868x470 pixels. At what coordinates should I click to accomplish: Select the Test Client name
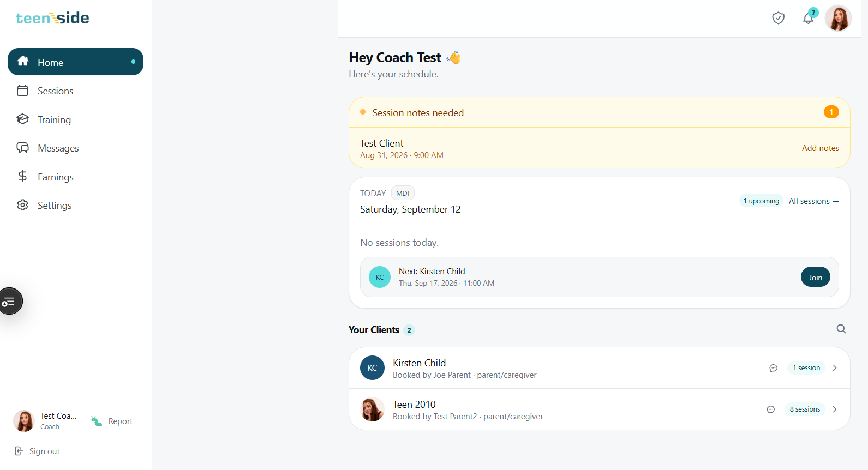[x=382, y=143]
